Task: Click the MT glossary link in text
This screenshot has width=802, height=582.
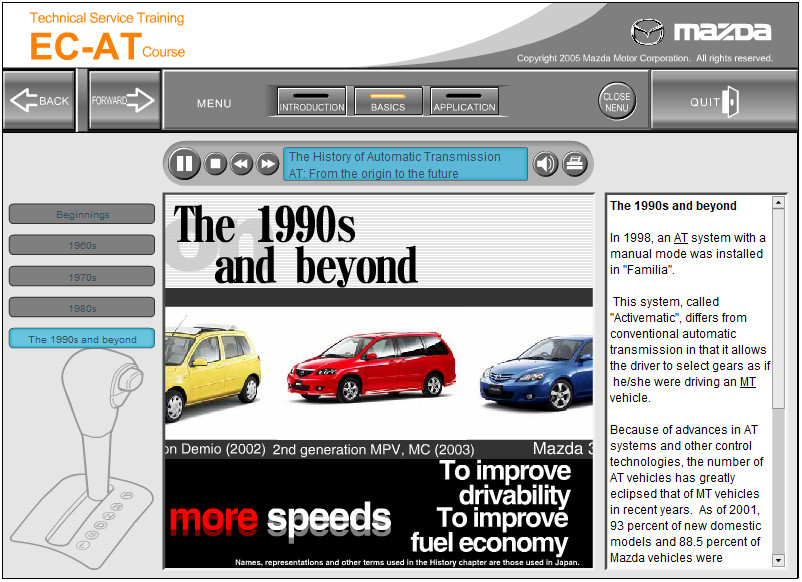Action: [747, 382]
